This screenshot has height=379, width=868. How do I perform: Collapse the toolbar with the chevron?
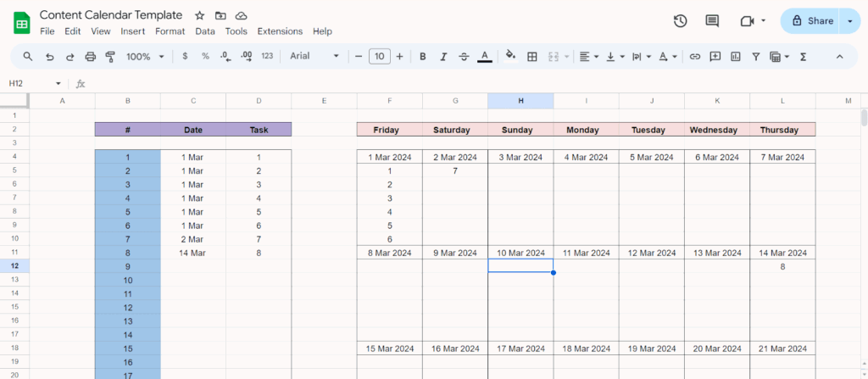pyautogui.click(x=840, y=57)
